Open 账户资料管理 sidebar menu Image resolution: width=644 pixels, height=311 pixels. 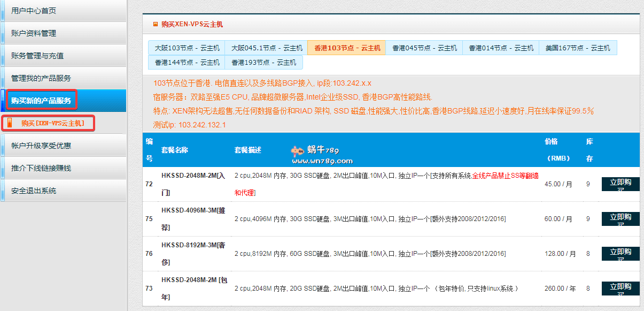point(34,33)
